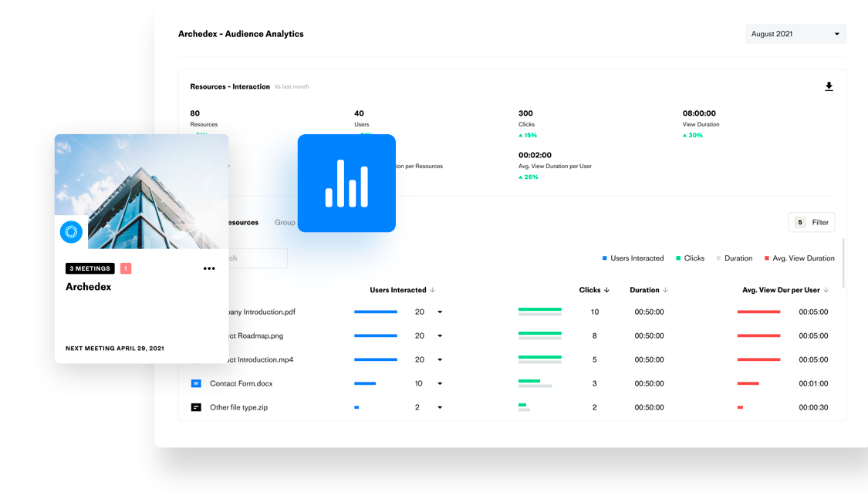Open the three-dot menu on Archedex card

(209, 268)
